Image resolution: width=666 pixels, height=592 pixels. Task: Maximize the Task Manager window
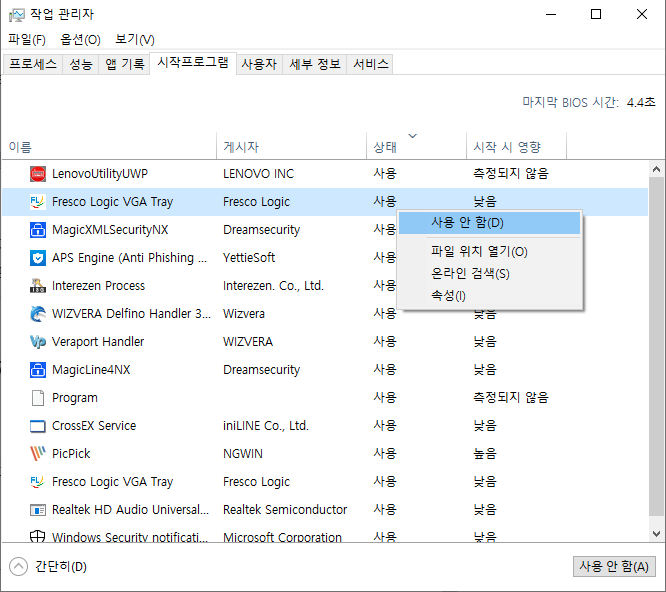(596, 14)
